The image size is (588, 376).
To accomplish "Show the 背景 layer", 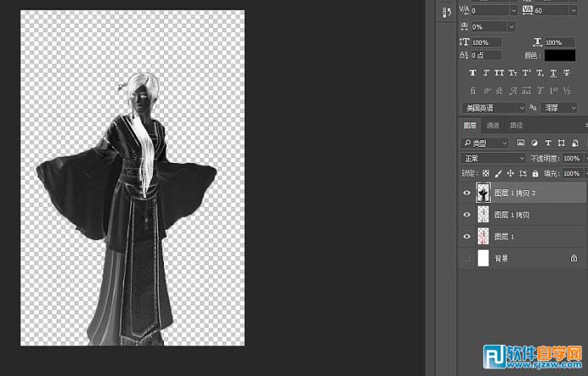I will click(x=466, y=259).
